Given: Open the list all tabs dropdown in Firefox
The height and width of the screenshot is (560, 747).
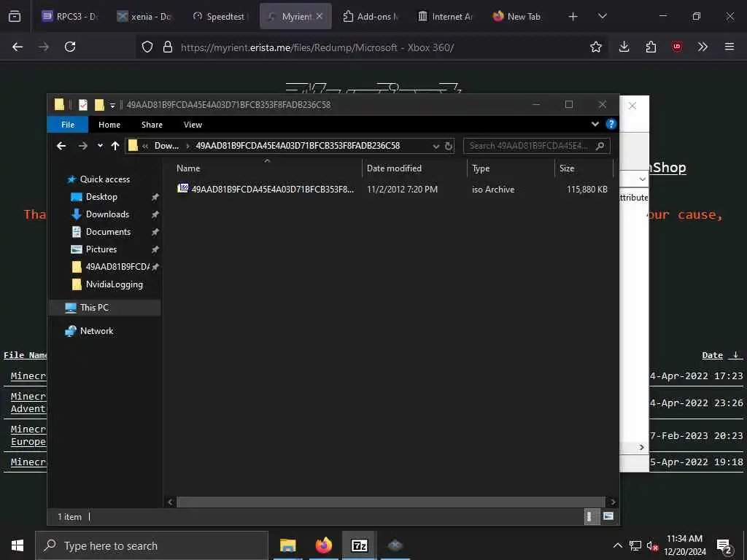Looking at the screenshot, I should (602, 16).
